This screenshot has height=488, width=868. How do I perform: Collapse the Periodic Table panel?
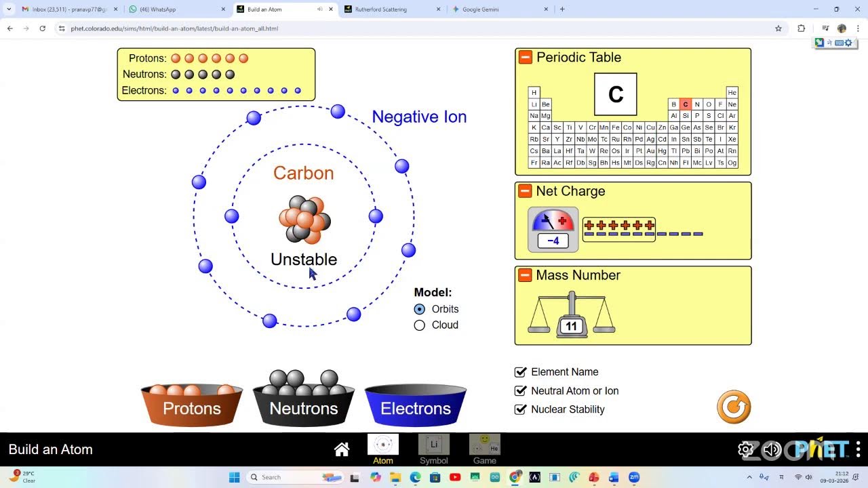click(x=526, y=58)
